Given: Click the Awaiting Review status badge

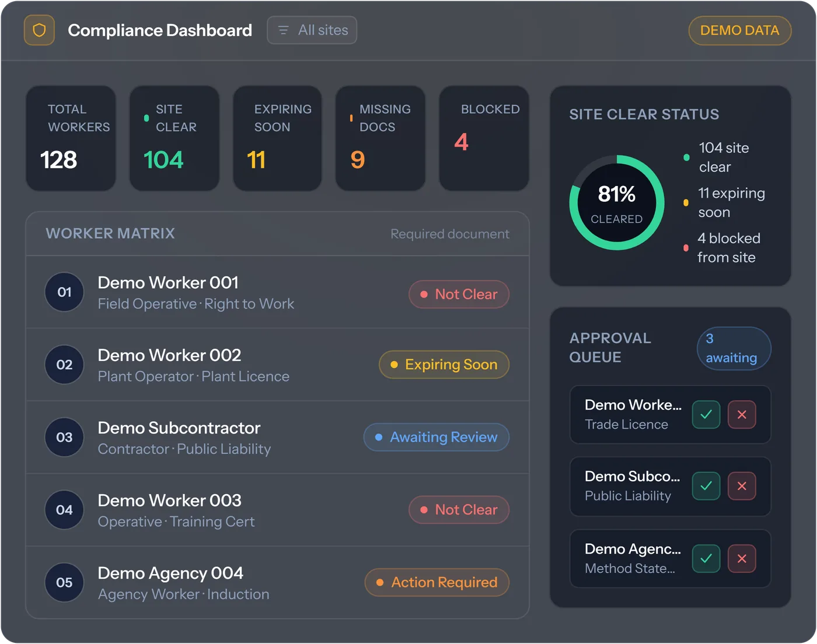Looking at the screenshot, I should coord(437,437).
